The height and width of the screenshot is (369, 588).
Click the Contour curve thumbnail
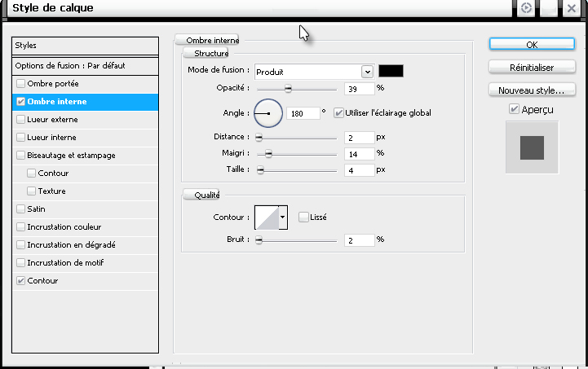tap(267, 217)
